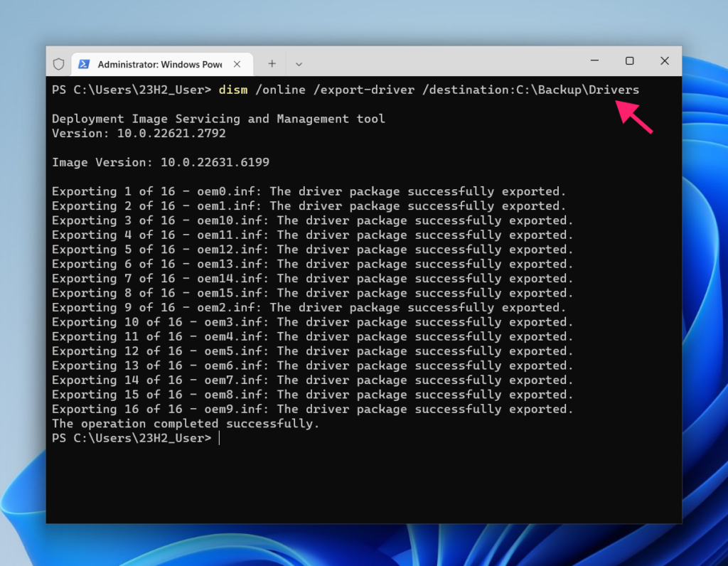Open a new tab with the plus button

272,64
